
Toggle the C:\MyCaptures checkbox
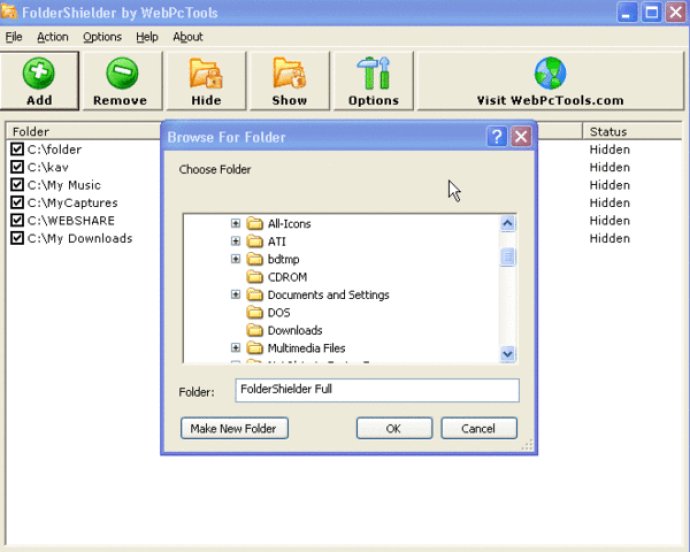pyautogui.click(x=17, y=202)
